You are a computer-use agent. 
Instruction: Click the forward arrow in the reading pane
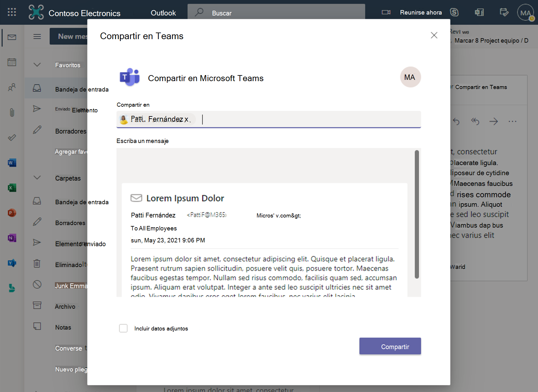click(x=494, y=121)
